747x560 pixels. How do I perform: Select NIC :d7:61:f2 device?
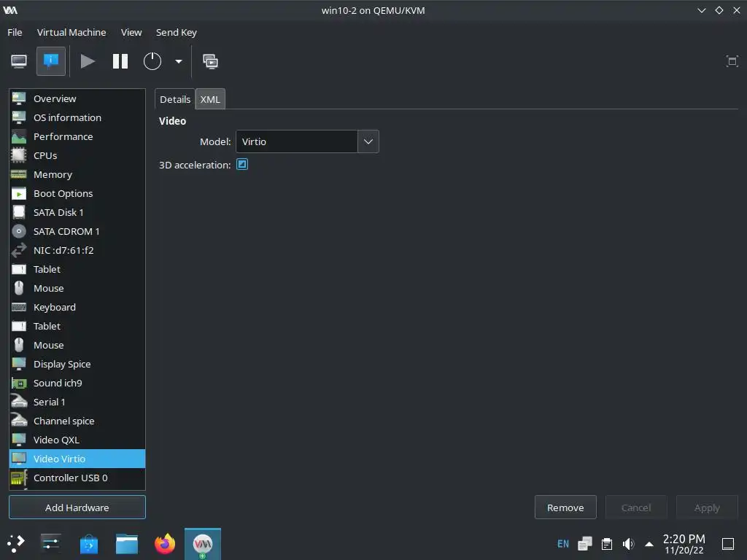point(77,251)
